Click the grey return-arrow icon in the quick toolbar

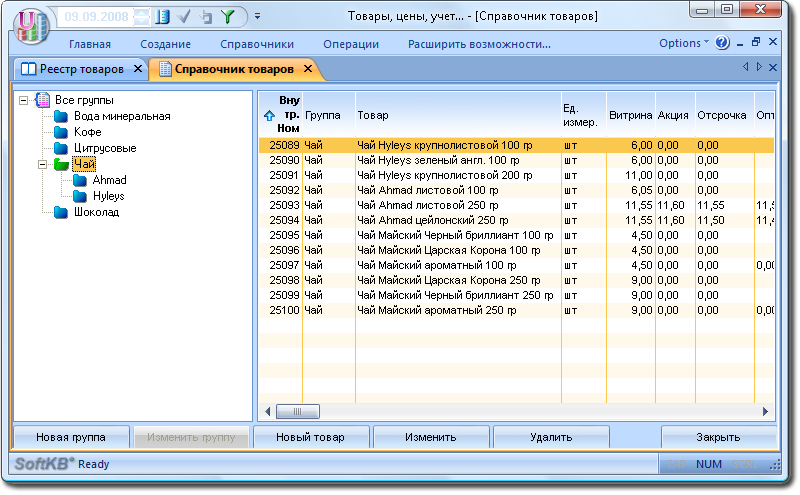click(x=206, y=17)
